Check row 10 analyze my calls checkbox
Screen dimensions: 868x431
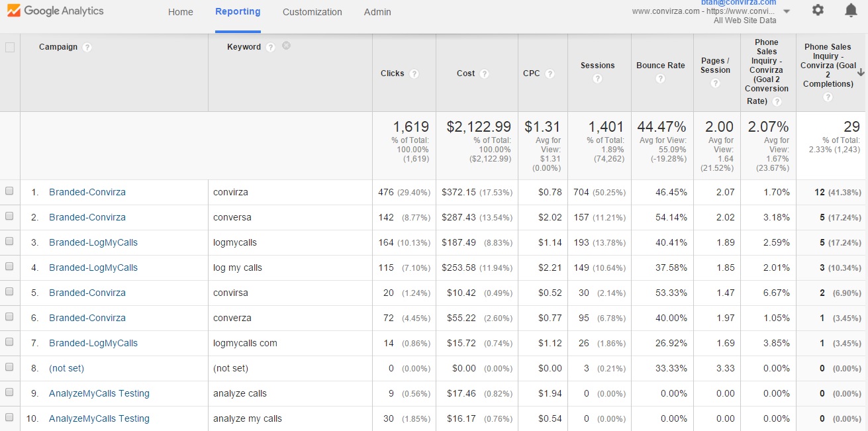[9, 418]
